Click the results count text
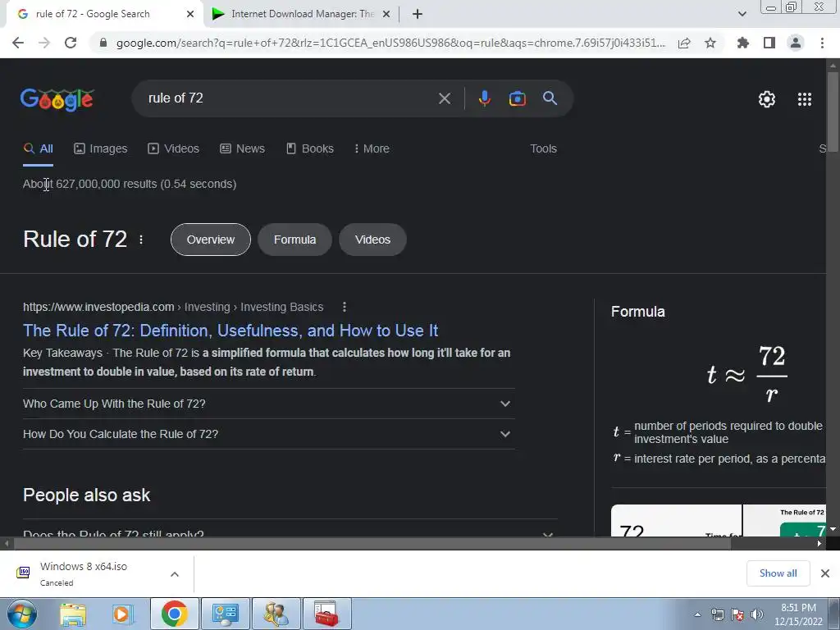The width and height of the screenshot is (840, 630). pyautogui.click(x=130, y=184)
